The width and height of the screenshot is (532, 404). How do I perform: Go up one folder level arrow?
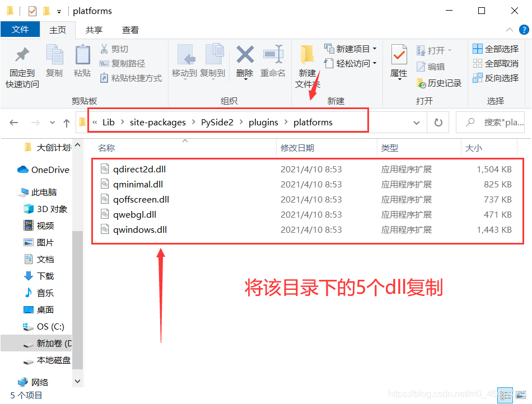[67, 123]
